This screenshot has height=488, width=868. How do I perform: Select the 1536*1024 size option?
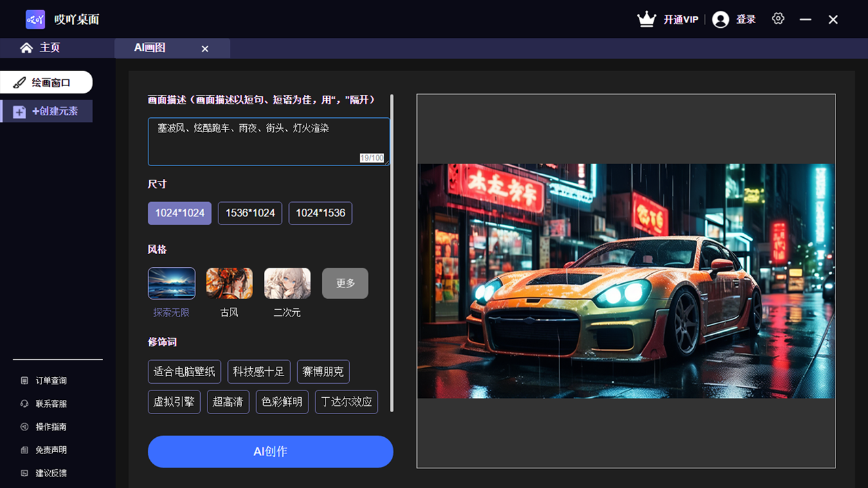[250, 213]
